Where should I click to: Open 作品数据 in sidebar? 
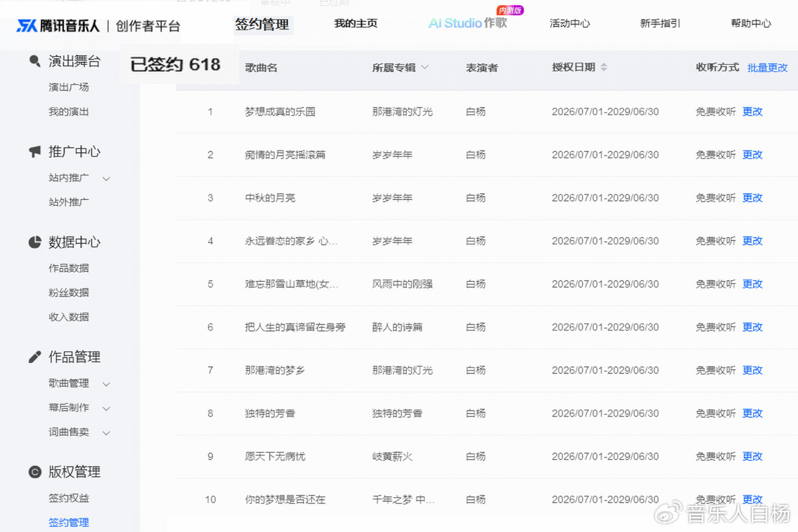tap(68, 268)
